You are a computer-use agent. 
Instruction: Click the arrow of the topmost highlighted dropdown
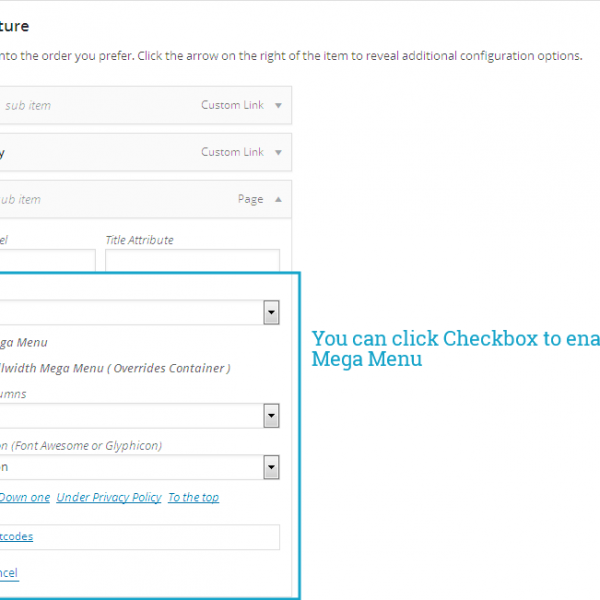click(x=271, y=313)
